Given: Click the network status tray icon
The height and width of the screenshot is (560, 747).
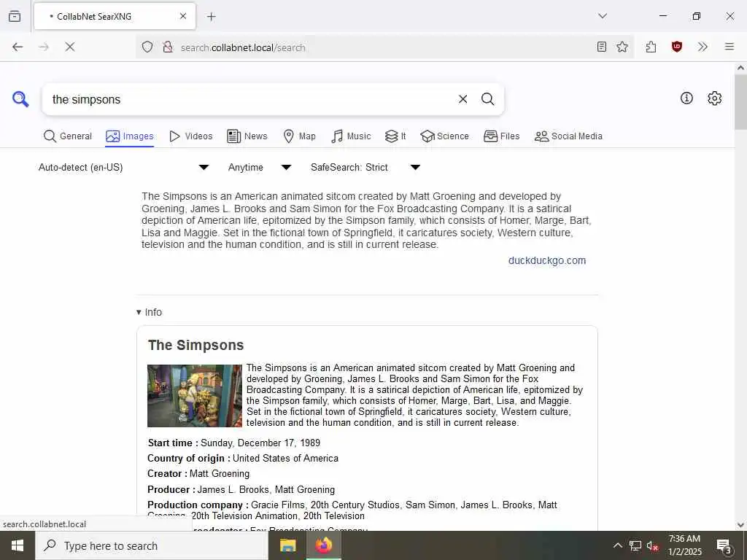Looking at the screenshot, I should tap(635, 545).
